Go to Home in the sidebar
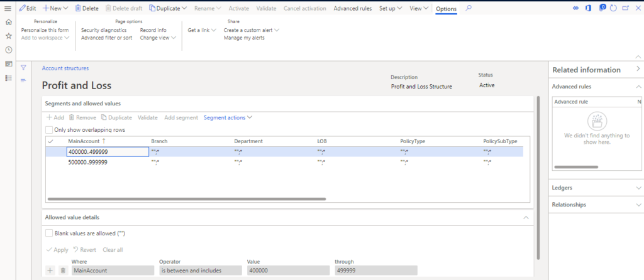 (x=8, y=22)
